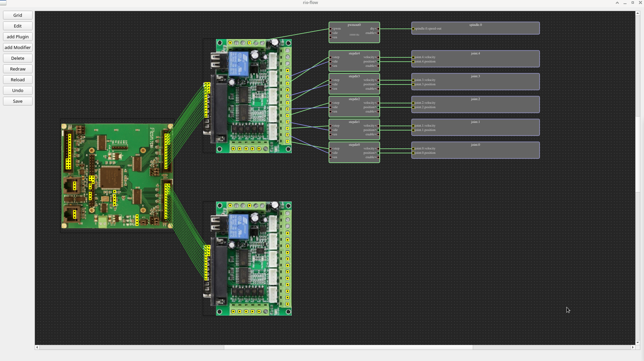Click the enable pin on stepdir2

pyautogui.click(x=378, y=112)
